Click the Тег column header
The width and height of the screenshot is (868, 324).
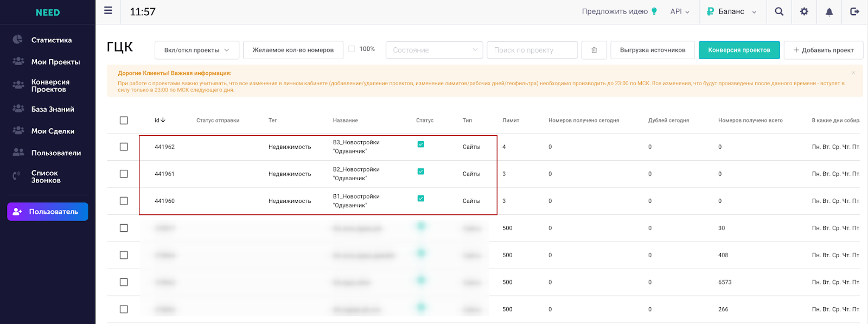pos(272,120)
